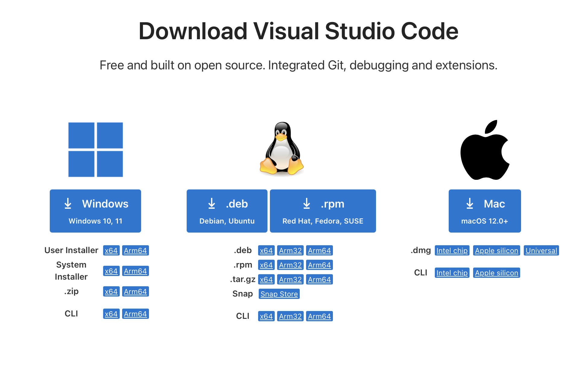This screenshot has height=365, width=588.
Task: Download the Universal .dmg
Action: click(541, 250)
